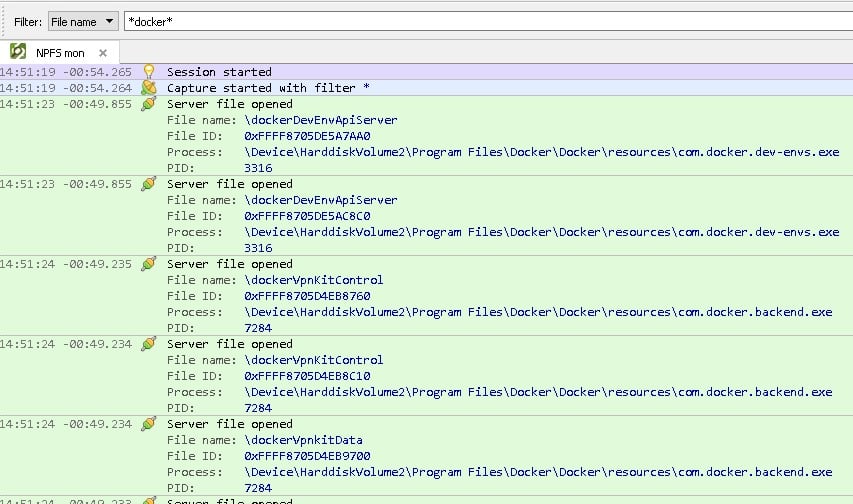Click the toolbar drag handle left of Filter
Screen dimensions: 853x504
click(5, 21)
